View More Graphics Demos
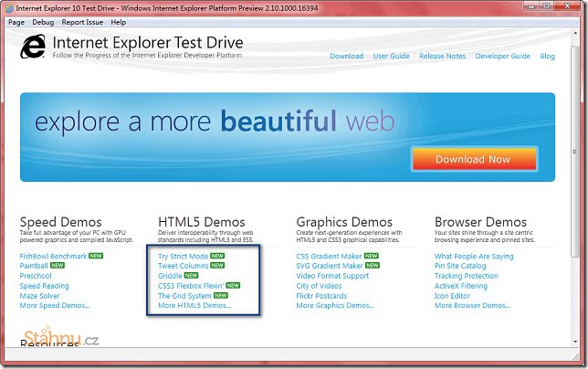The image size is (588, 369). click(335, 305)
